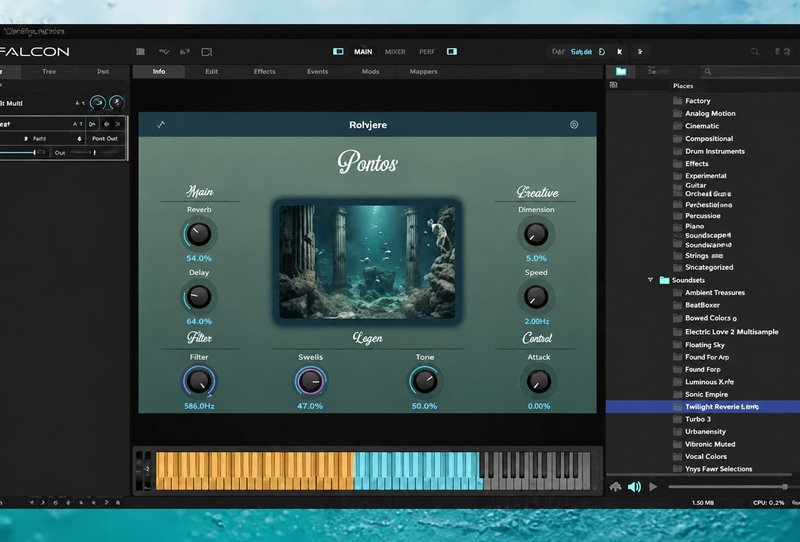Open the Info tab
The image size is (800, 542).
click(x=159, y=71)
